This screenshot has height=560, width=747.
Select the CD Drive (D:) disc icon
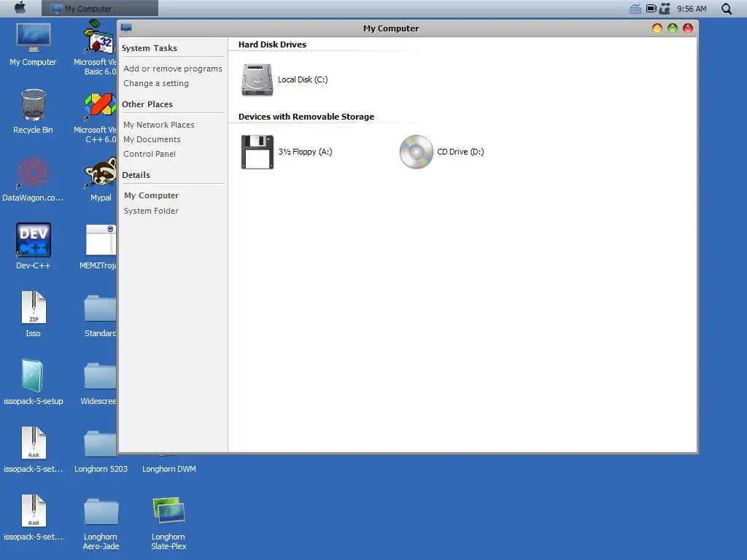(416, 152)
